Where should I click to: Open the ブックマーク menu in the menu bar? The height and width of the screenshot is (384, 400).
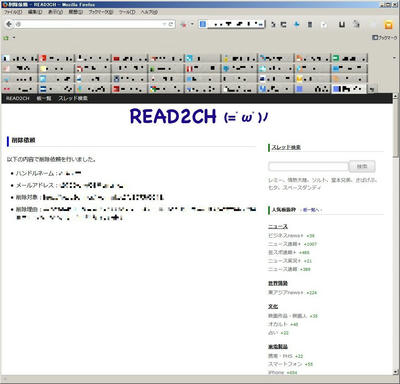click(x=101, y=12)
